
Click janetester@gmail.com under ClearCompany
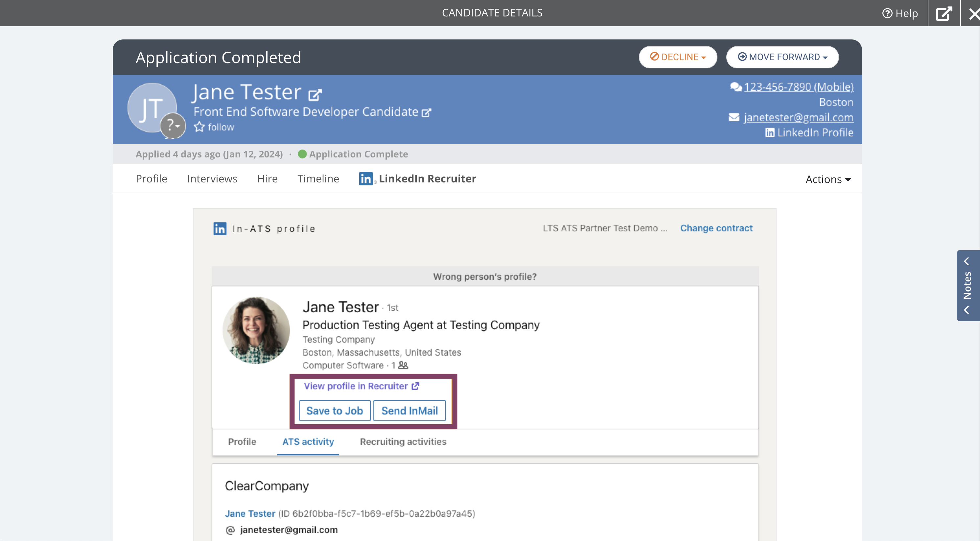click(x=289, y=530)
